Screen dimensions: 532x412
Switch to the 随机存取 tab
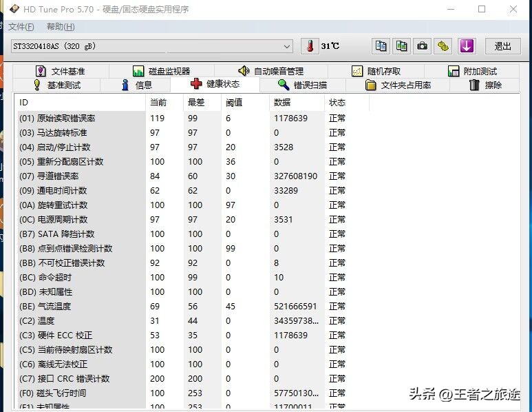point(376,72)
